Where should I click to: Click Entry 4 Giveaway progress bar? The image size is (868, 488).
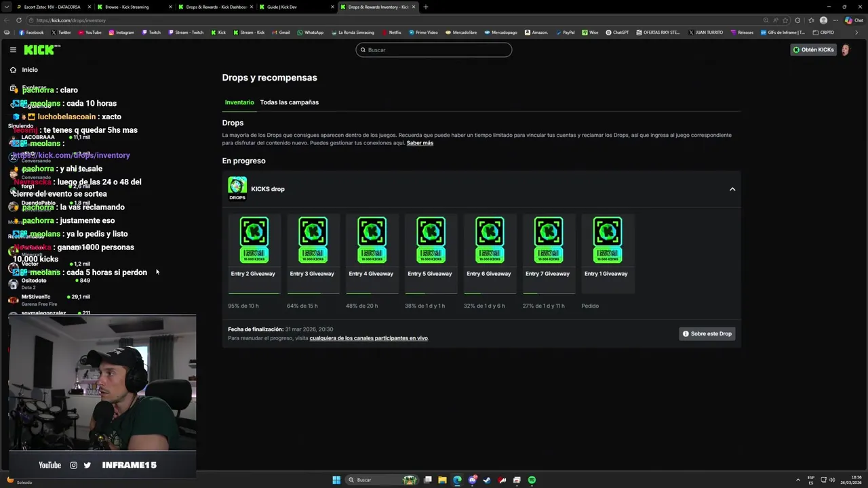coord(372,293)
